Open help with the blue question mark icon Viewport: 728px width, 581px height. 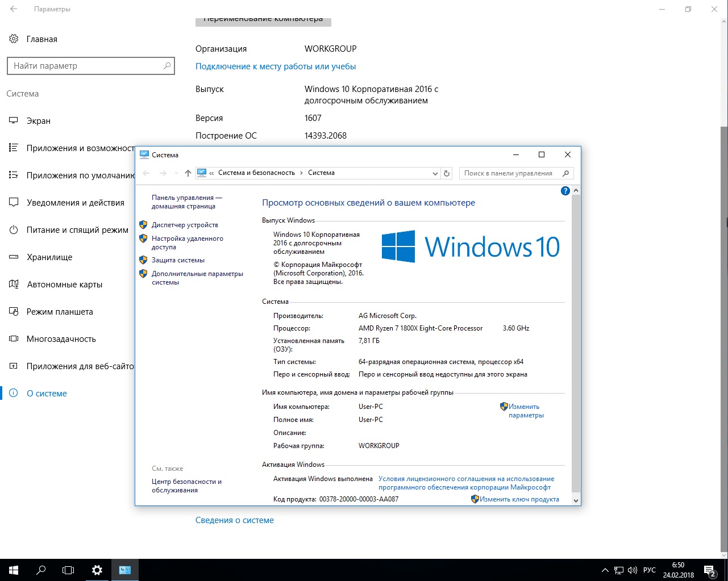[x=565, y=191]
